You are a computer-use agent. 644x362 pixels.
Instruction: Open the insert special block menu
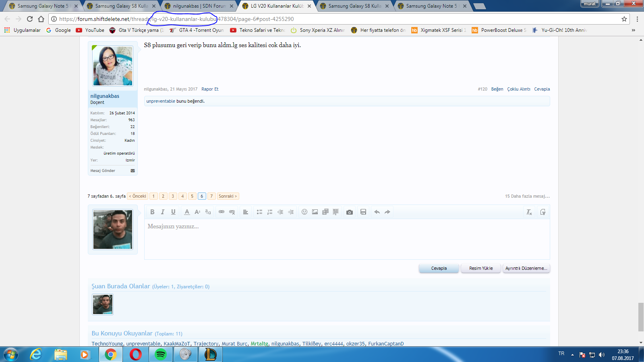[x=335, y=212]
